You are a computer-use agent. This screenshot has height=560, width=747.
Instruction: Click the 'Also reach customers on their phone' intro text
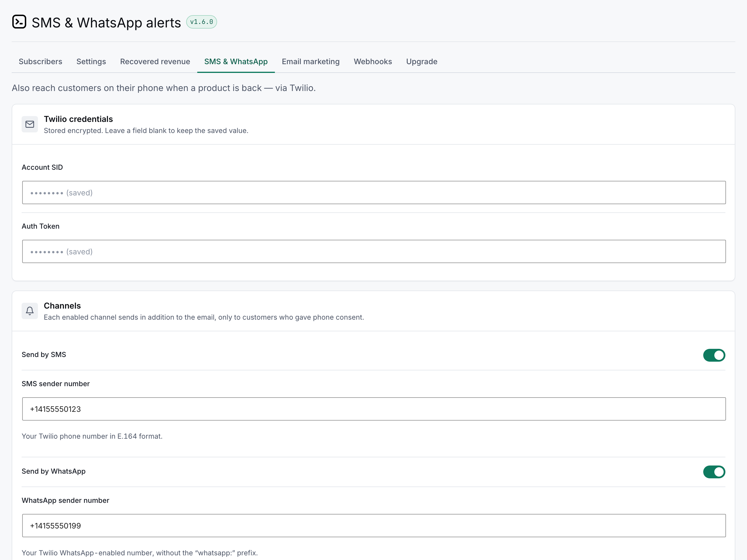[x=164, y=88]
